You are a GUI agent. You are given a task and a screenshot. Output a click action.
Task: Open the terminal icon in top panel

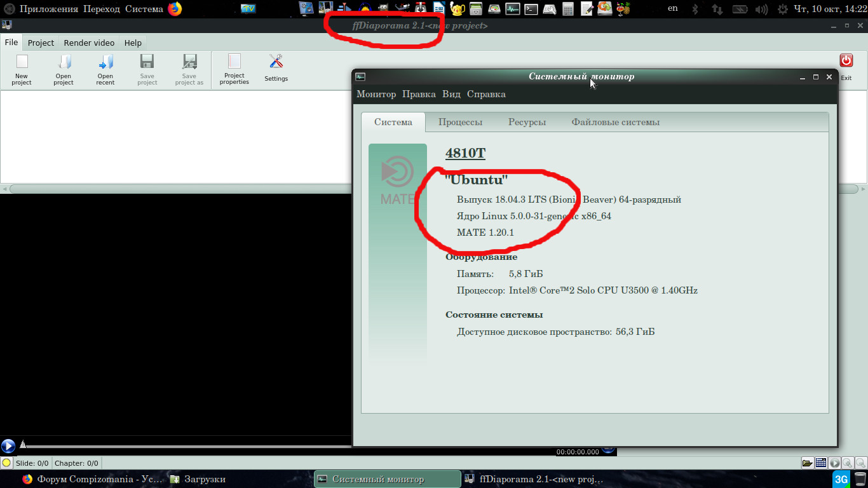pos(531,9)
